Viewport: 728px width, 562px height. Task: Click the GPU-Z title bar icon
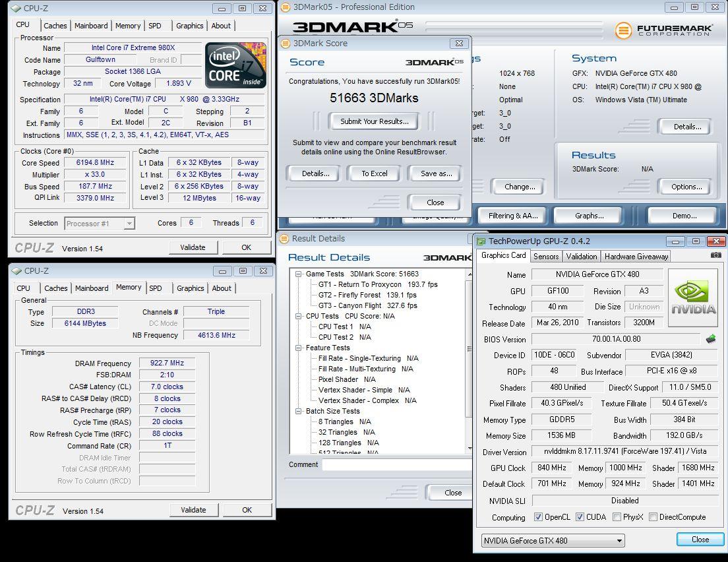(481, 241)
